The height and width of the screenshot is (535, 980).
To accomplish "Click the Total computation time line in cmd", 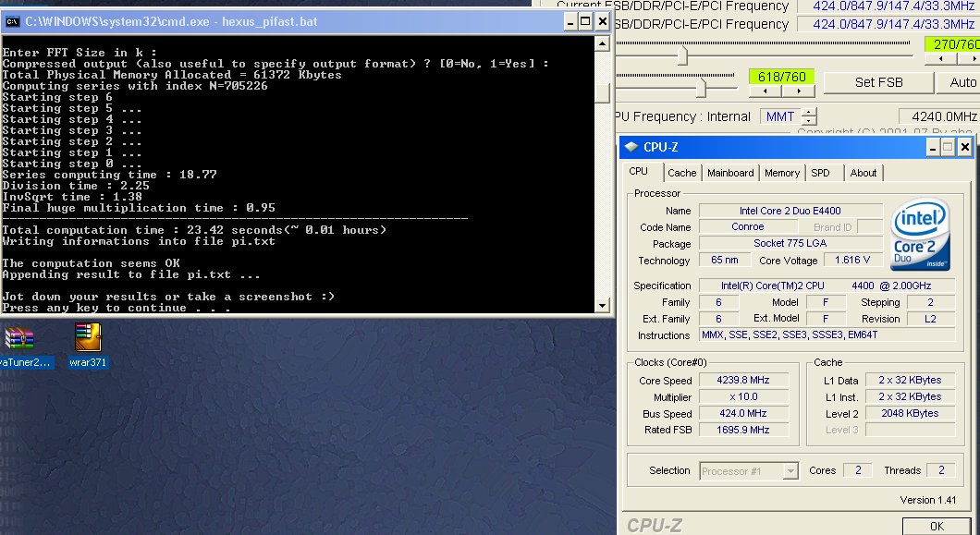I will 194,230.
